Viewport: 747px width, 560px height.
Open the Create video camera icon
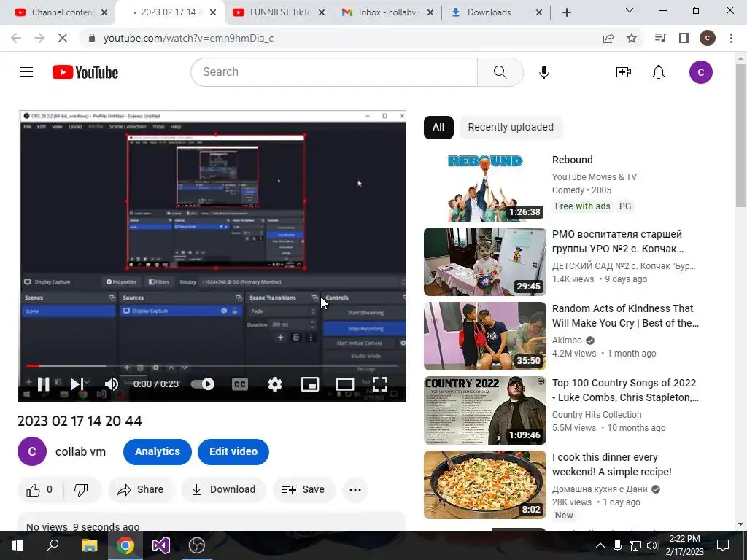(x=624, y=72)
